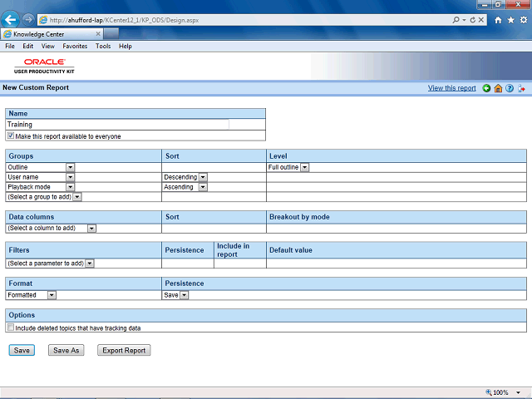This screenshot has height=399, width=532.
Task: Click the orange Home icon in report header
Action: [498, 88]
